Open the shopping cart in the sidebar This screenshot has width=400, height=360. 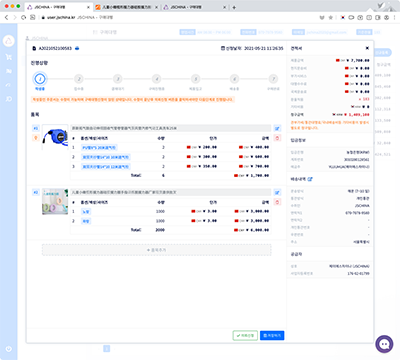coord(9,57)
